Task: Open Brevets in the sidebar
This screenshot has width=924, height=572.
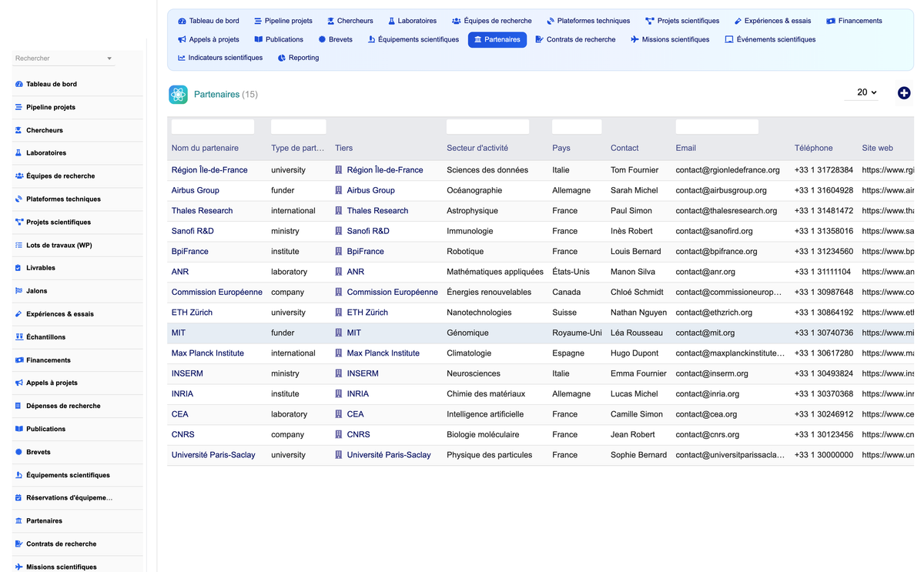Action: tap(38, 452)
